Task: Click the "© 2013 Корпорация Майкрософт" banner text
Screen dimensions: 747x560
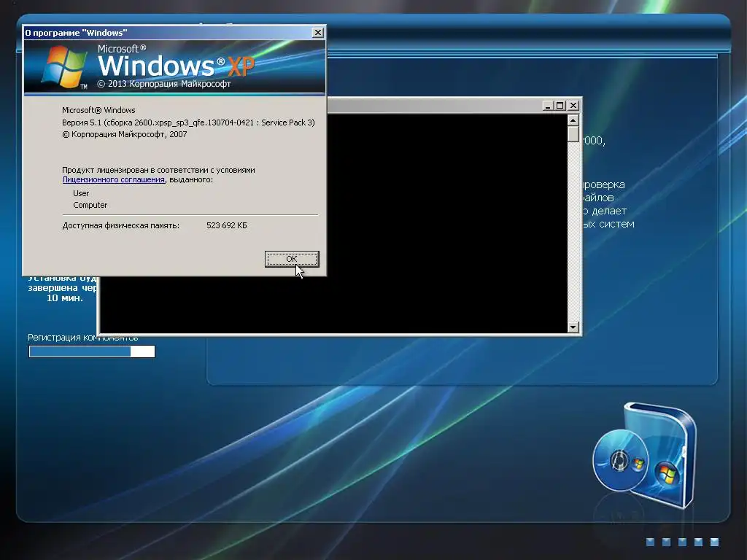Action: click(x=164, y=84)
